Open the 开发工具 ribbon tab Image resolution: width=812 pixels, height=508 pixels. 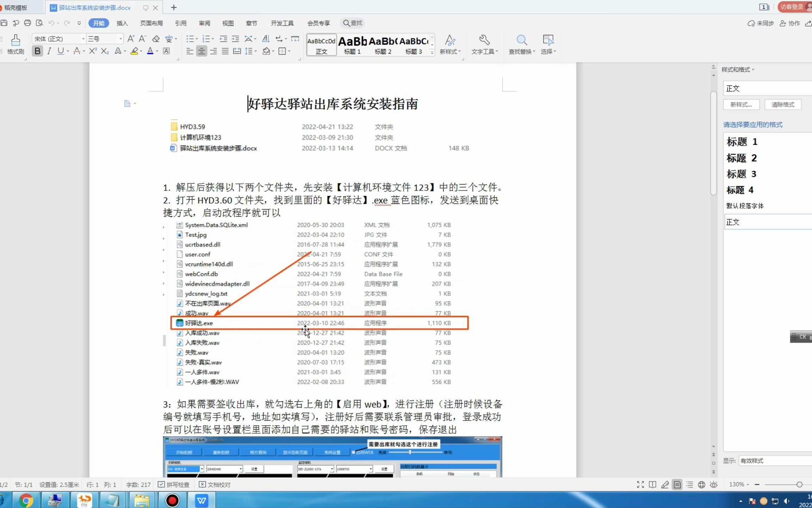(282, 23)
